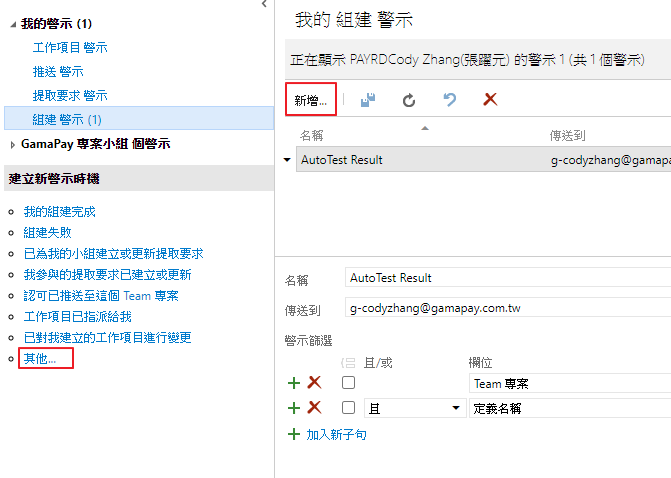Click the 名稱 field containing AutoTest Result
The image size is (671, 478).
[x=505, y=277]
